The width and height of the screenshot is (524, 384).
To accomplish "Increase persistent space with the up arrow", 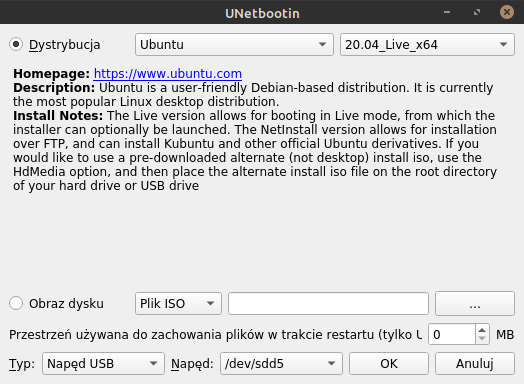I will pyautogui.click(x=482, y=330).
